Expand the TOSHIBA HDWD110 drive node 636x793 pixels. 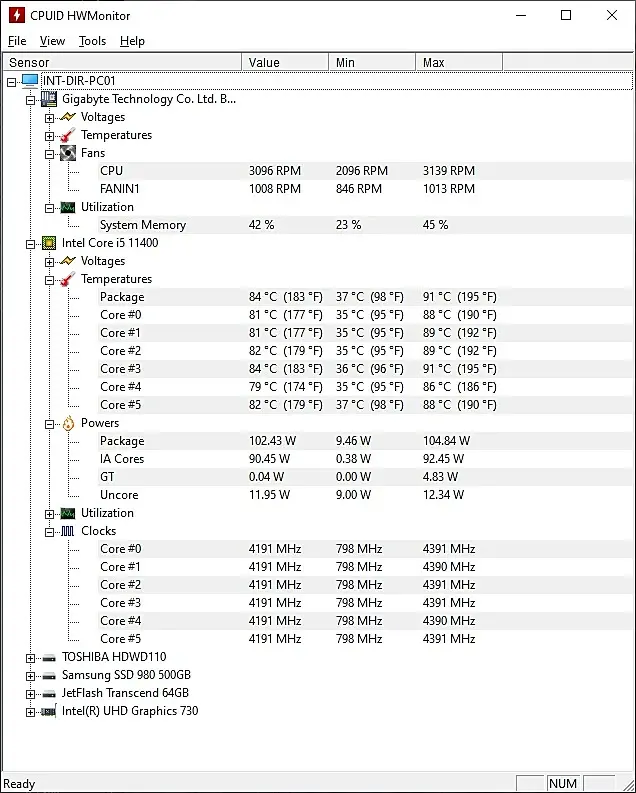[30, 657]
